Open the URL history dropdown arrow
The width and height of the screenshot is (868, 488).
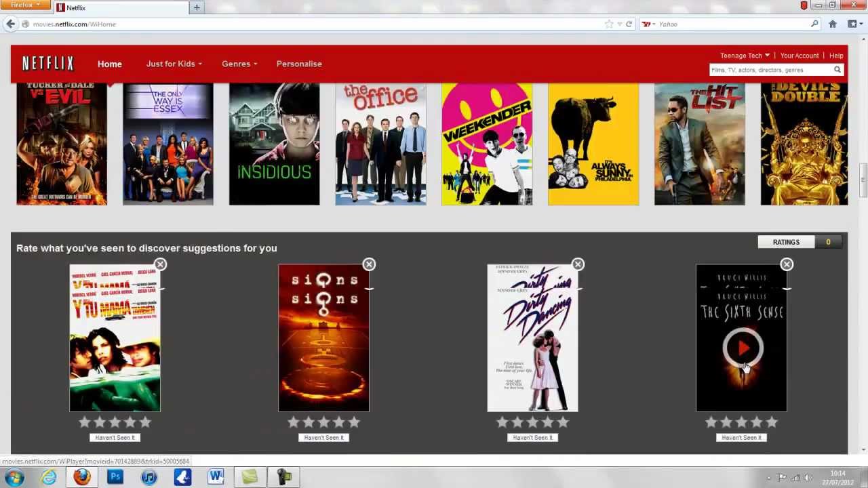619,24
